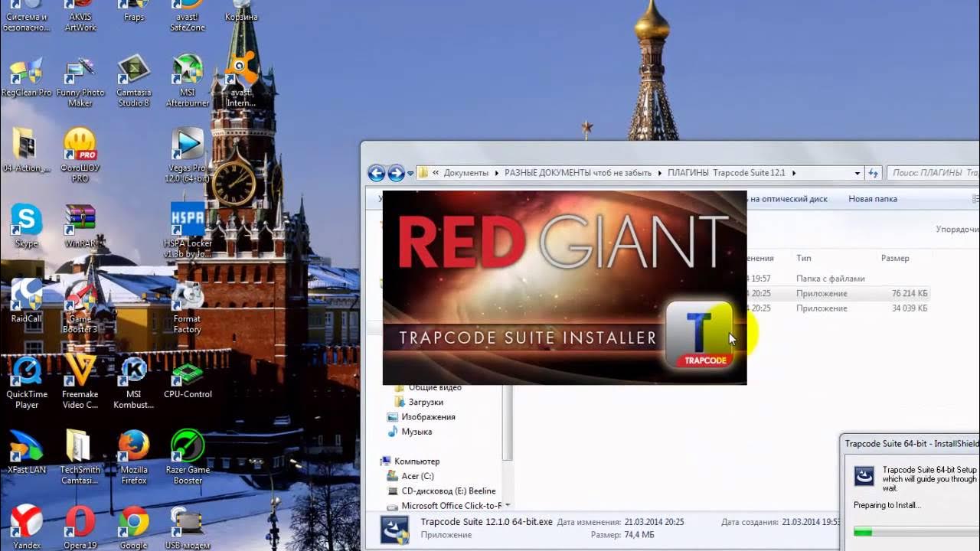Launch Vegas Pro 12.0 (64-bit)
Image resolution: width=980 pixels, height=551 pixels.
pos(188,155)
